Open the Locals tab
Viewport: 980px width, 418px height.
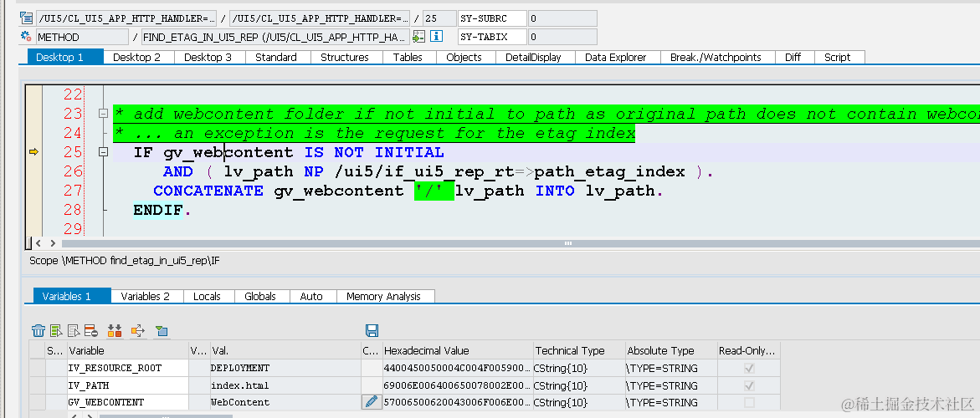[207, 296]
